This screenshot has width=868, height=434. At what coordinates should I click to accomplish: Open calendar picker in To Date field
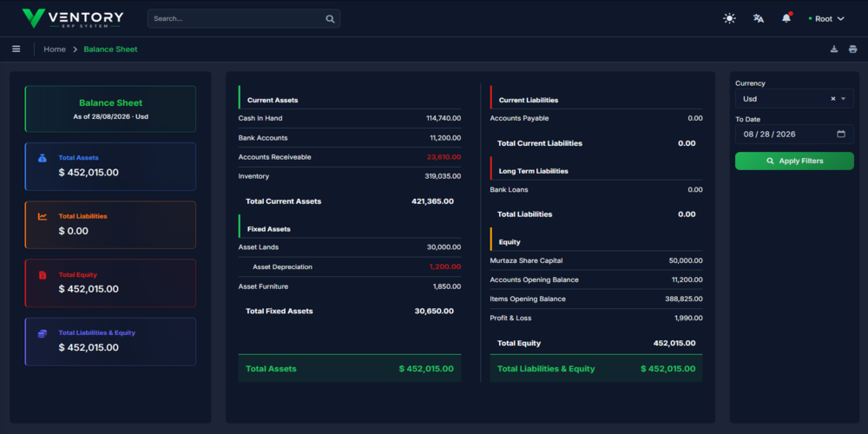pyautogui.click(x=841, y=134)
